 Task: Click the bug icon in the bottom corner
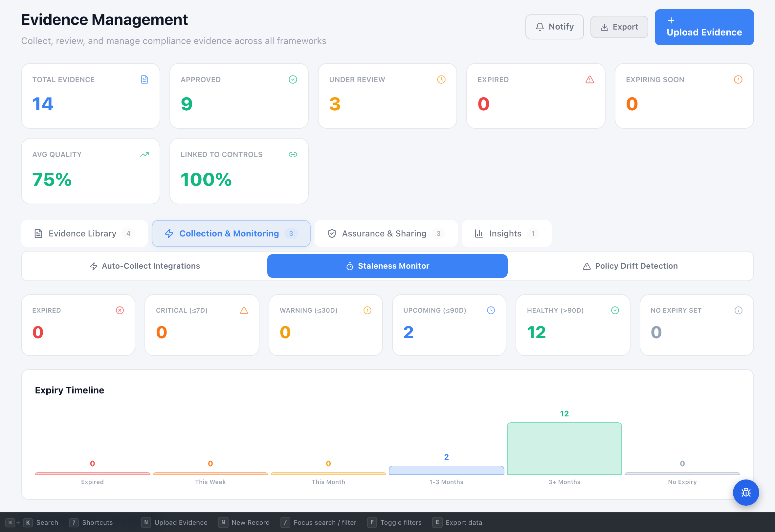pos(746,493)
